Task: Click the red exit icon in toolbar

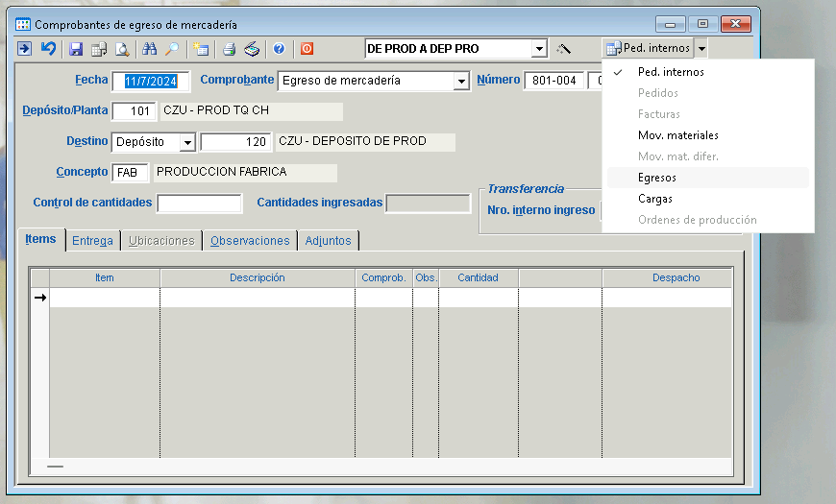Action: pyautogui.click(x=307, y=49)
